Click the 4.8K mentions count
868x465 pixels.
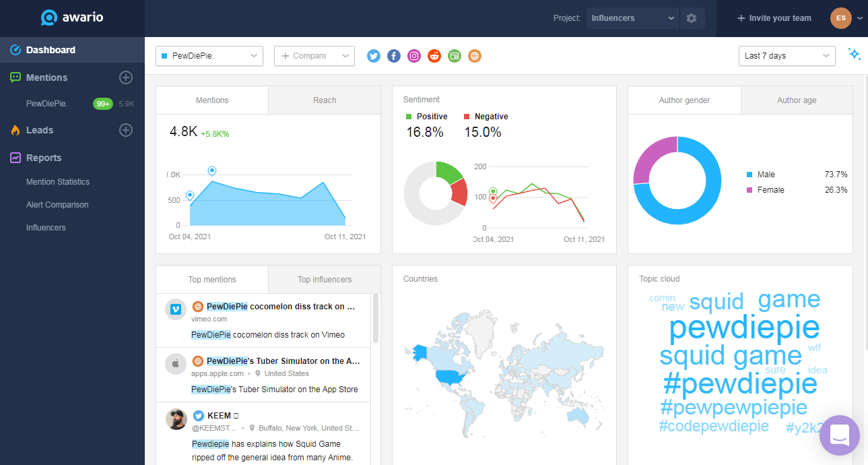(x=183, y=132)
